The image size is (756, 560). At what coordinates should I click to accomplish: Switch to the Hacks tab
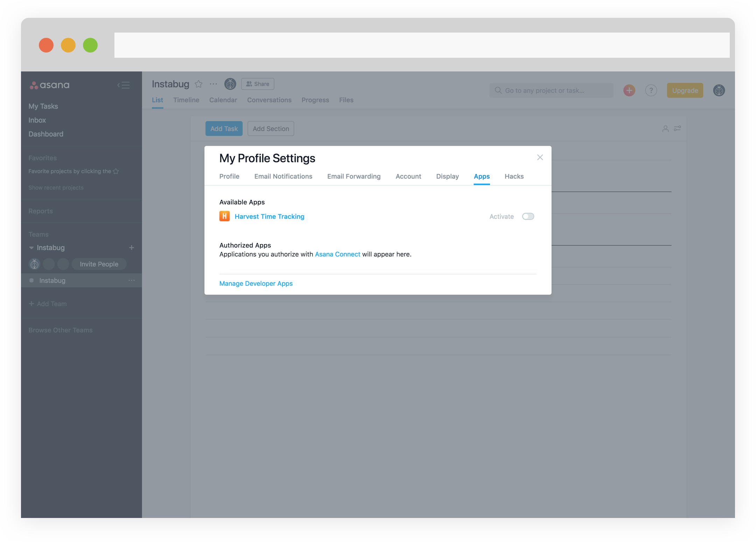coord(514,176)
